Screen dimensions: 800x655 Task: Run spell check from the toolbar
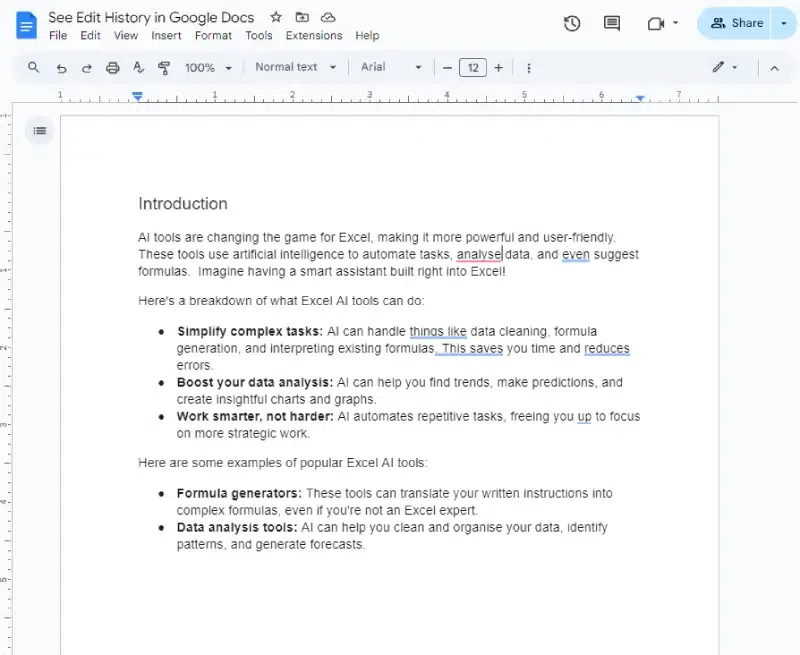pyautogui.click(x=140, y=67)
